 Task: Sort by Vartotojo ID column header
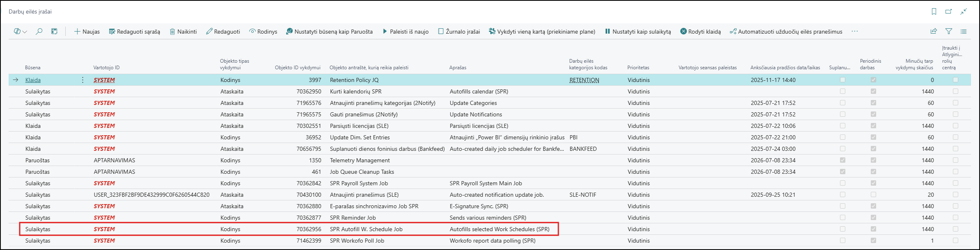click(106, 68)
